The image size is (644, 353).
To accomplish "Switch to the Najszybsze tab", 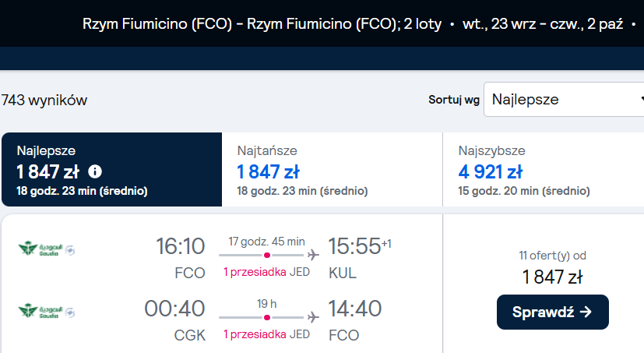I will tap(544, 169).
